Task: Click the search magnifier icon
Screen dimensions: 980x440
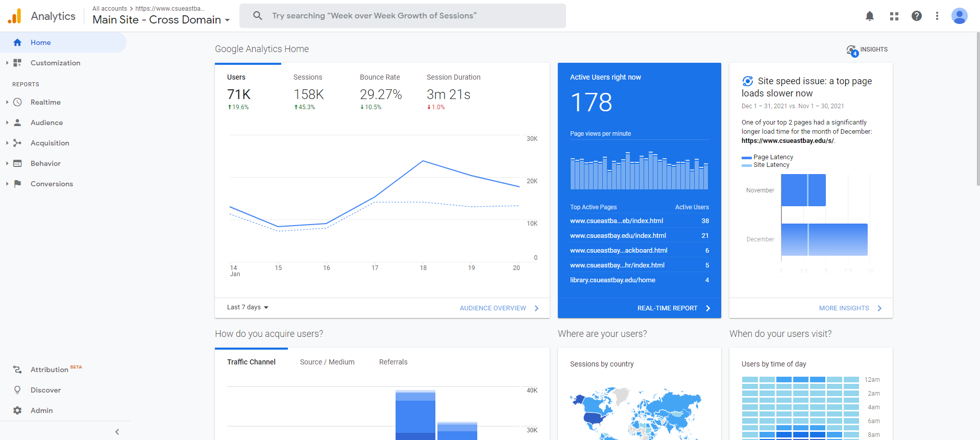Action: pyautogui.click(x=258, y=16)
